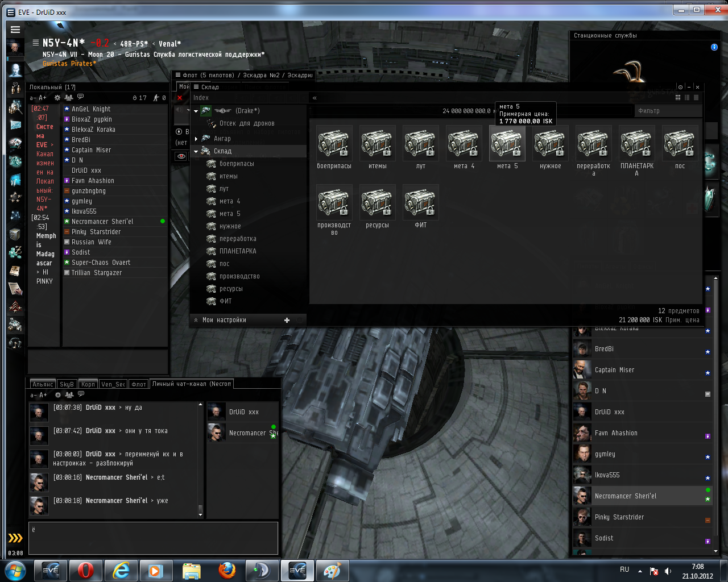
Task: Open the Альянс chat tab
Action: coord(43,384)
